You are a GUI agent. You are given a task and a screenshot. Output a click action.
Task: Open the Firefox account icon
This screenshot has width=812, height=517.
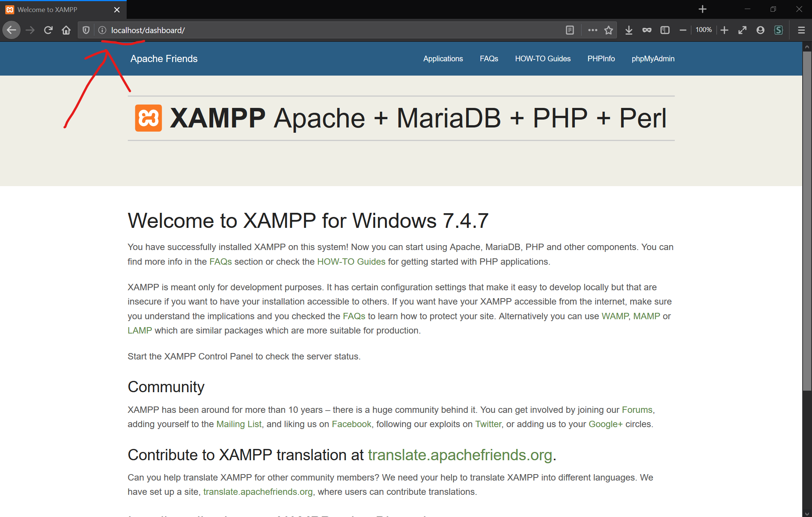click(x=760, y=30)
